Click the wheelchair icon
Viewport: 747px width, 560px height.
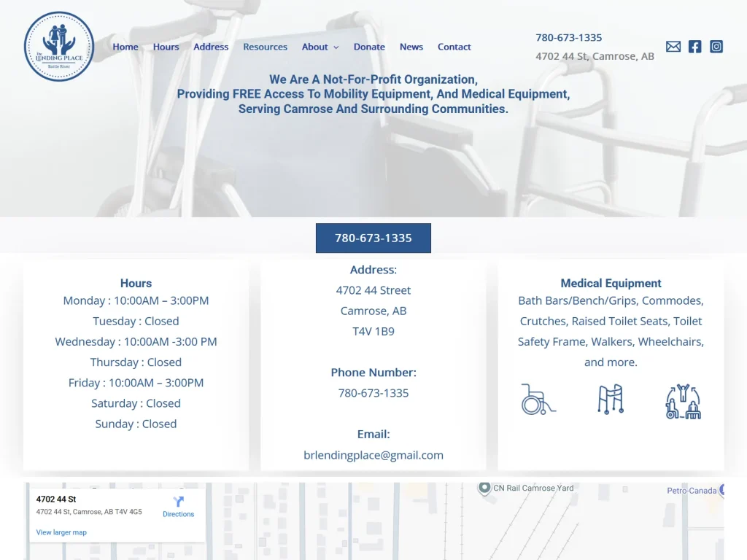[538, 400]
